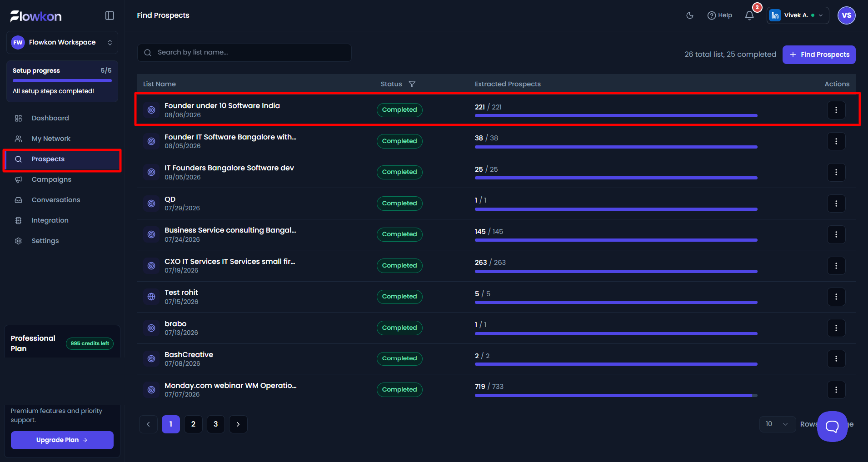This screenshot has height=462, width=868.
Task: Click the Find Prospects button
Action: 819,55
